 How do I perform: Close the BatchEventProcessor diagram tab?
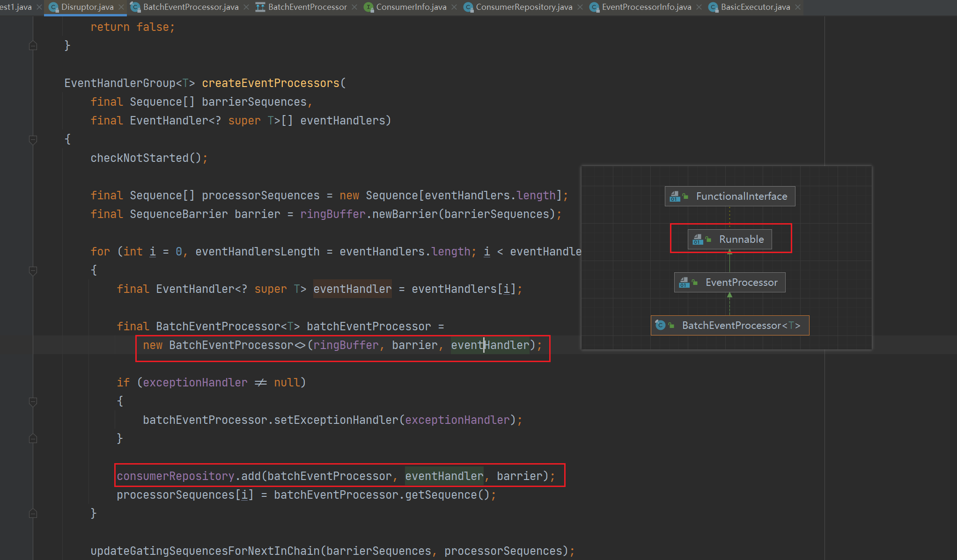pos(354,7)
